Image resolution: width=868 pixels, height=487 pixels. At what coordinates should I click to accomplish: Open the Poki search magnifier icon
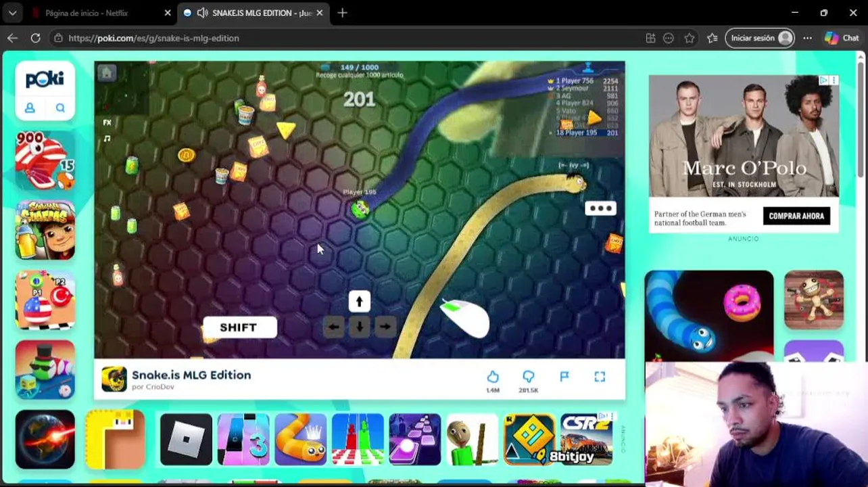60,108
